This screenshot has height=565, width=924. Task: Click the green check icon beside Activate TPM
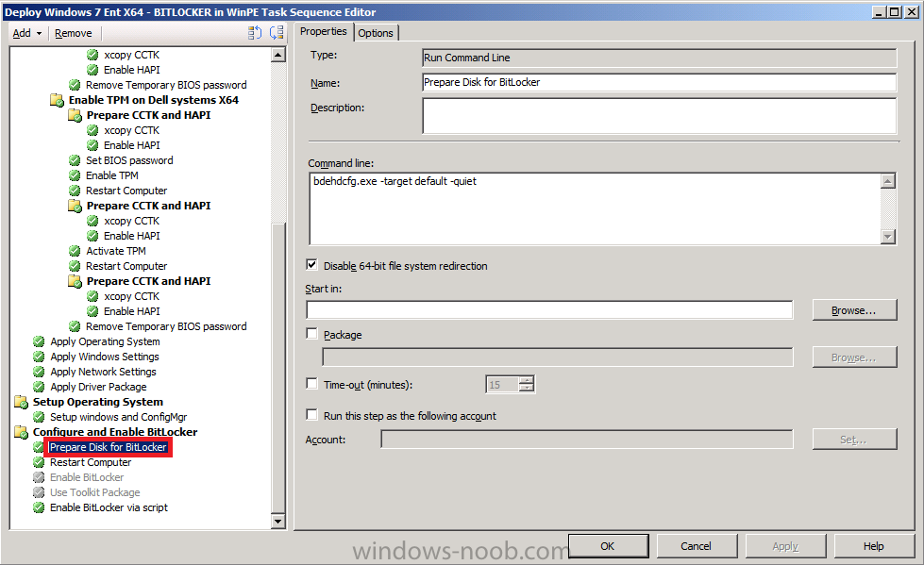point(75,251)
